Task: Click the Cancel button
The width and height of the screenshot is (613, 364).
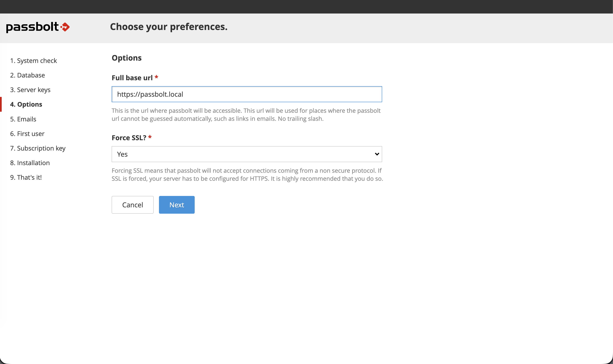Action: coord(133,205)
